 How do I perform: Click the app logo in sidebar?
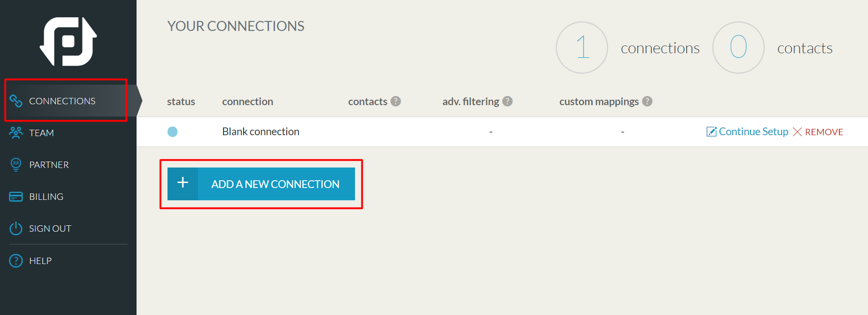tap(68, 41)
